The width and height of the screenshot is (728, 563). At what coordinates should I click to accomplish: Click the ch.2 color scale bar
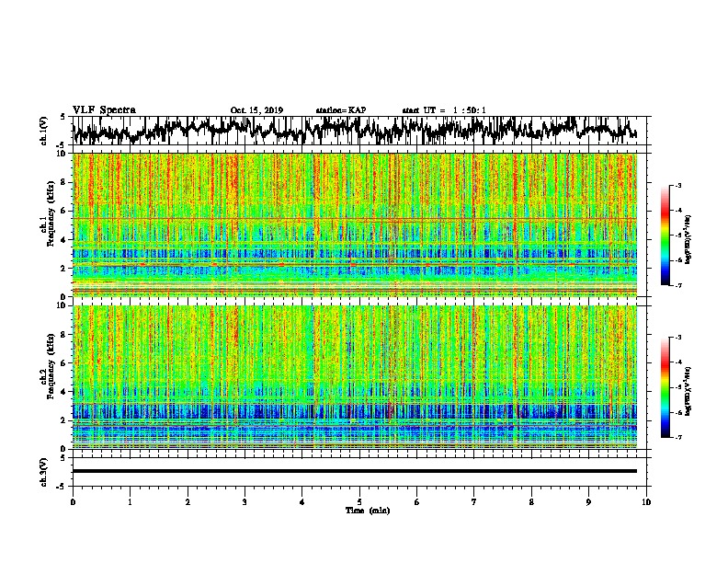click(x=665, y=387)
